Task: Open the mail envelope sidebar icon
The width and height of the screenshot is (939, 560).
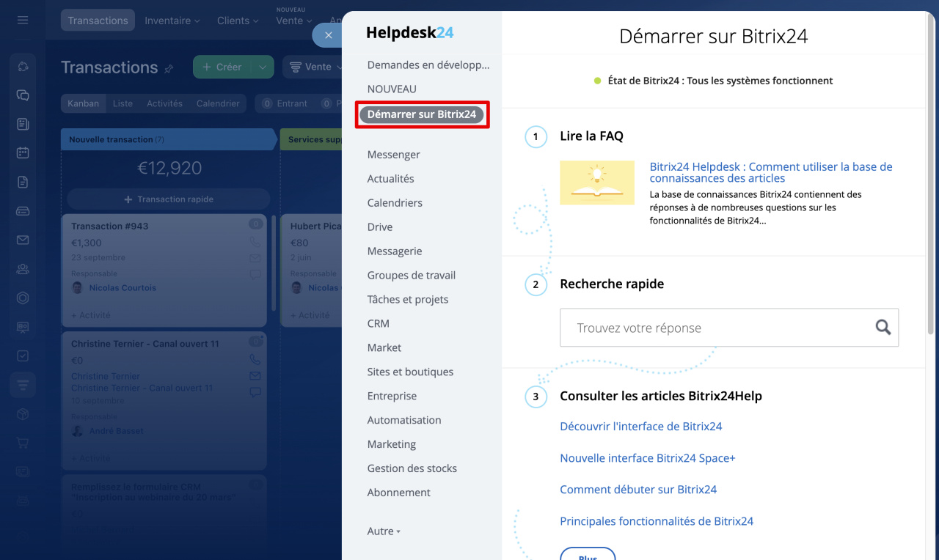Action: [23, 240]
